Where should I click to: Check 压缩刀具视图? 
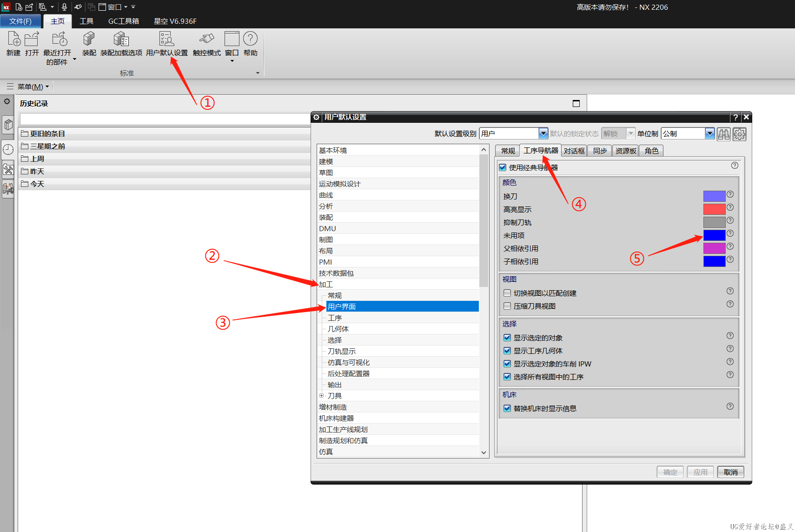click(507, 306)
